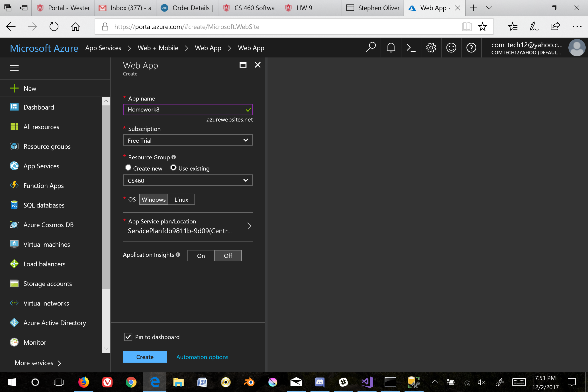
Task: Click Web + Mobile breadcrumb item
Action: coord(158,48)
